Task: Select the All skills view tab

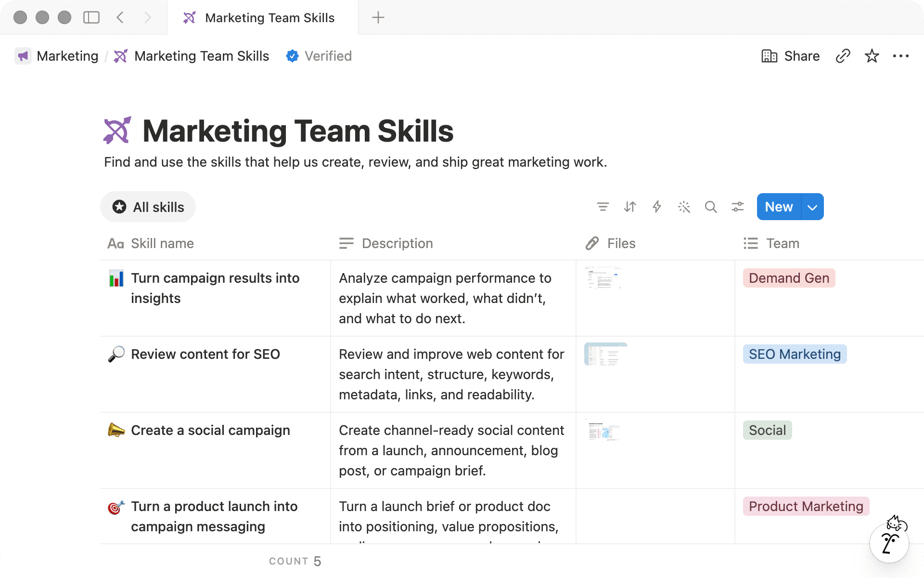Action: click(x=148, y=207)
